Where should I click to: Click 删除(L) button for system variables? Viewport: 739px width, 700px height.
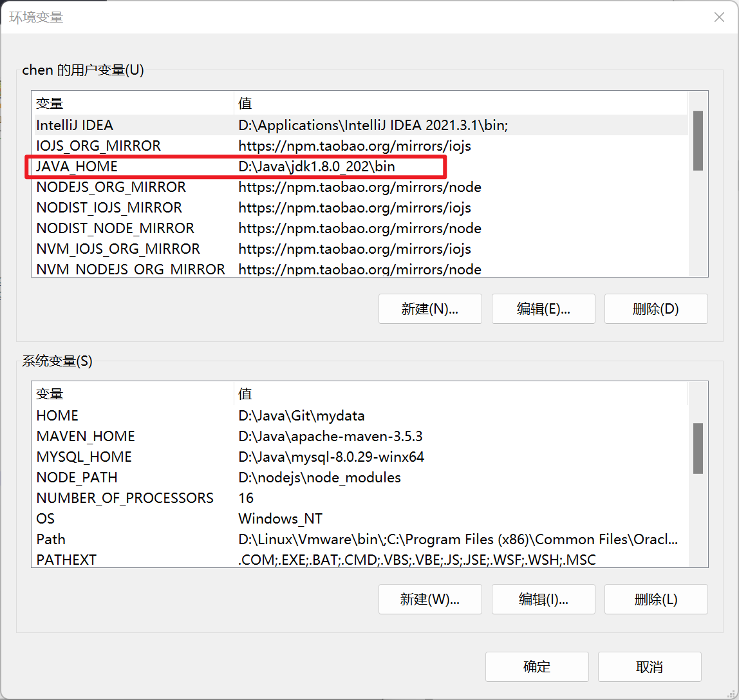click(655, 599)
